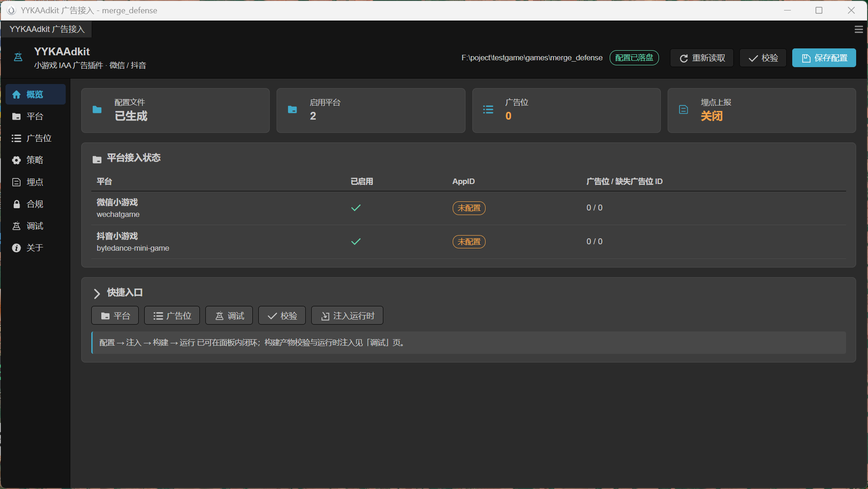
Task: Open the 调试 debug page in sidebar
Action: (x=36, y=226)
